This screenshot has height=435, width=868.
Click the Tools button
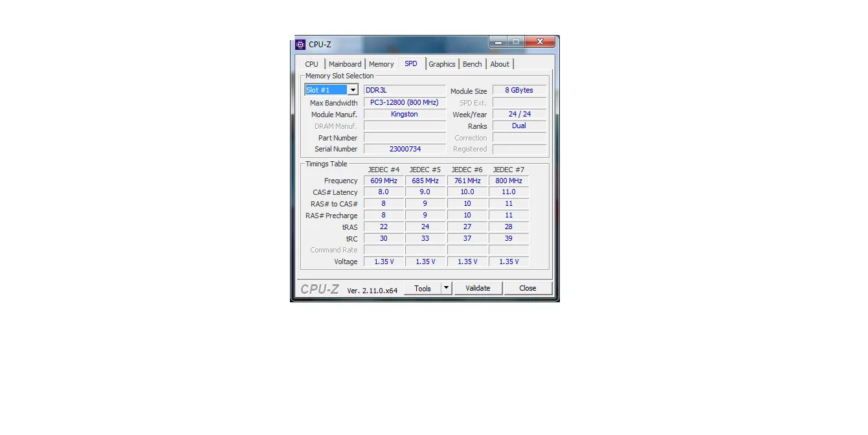pos(423,289)
